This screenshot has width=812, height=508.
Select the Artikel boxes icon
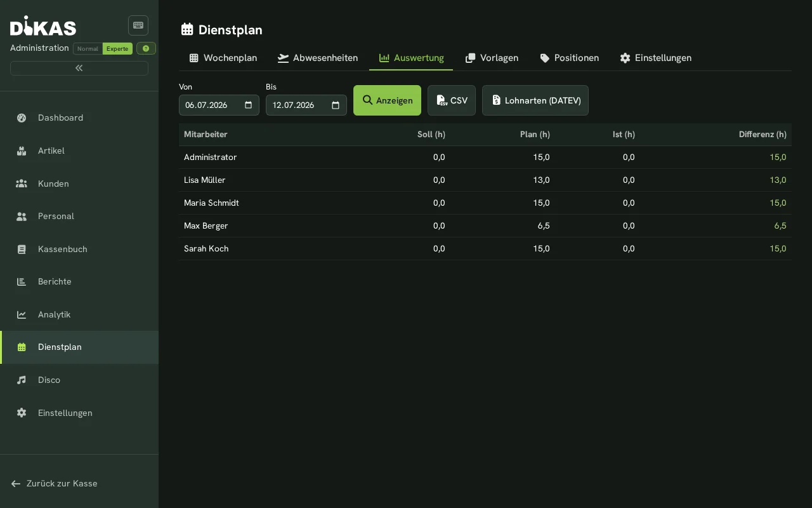click(x=22, y=150)
